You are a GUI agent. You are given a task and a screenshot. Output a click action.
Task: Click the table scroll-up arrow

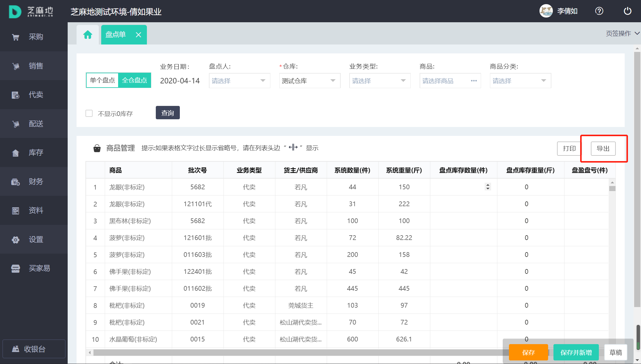[x=612, y=182]
